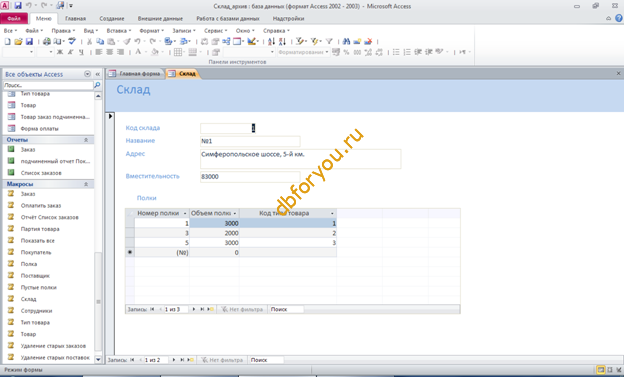The image size is (624, 377).
Task: Toggle italic formatting (К)
Action: pos(70,52)
